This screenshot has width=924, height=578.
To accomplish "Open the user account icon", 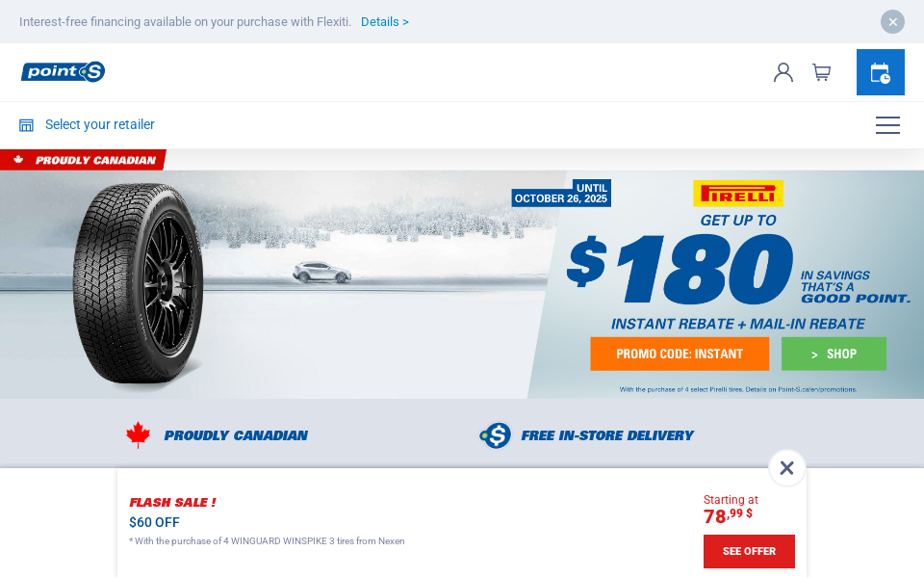I will [783, 72].
